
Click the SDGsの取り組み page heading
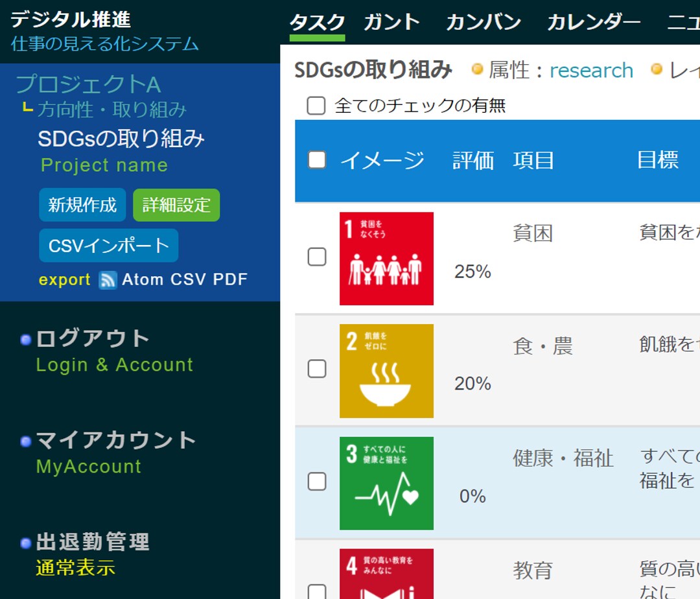point(373,70)
